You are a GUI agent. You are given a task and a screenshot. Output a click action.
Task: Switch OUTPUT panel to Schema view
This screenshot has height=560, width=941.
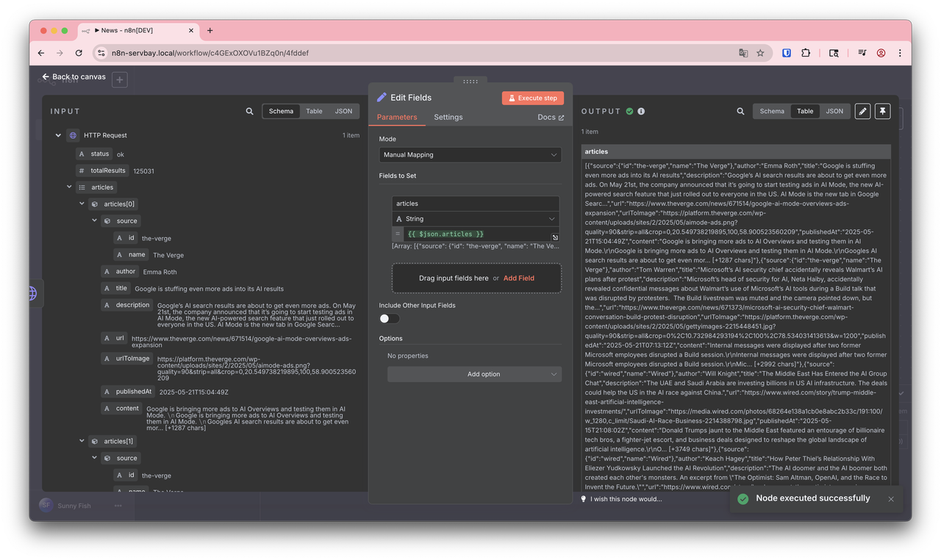click(x=772, y=111)
